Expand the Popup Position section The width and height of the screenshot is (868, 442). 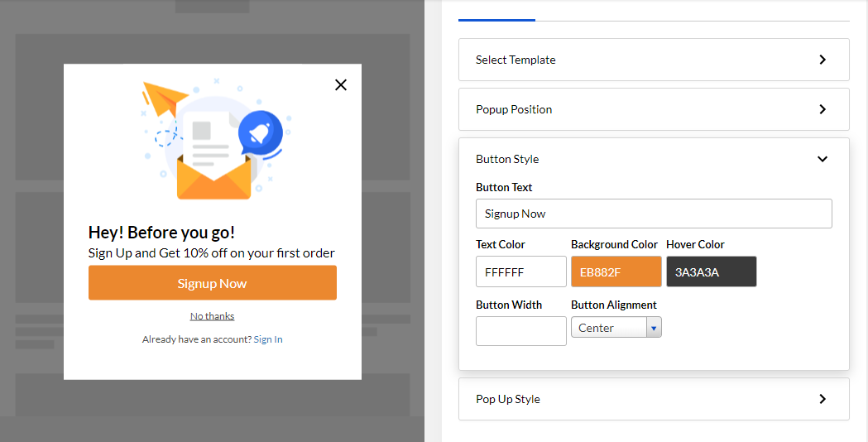[x=654, y=109]
